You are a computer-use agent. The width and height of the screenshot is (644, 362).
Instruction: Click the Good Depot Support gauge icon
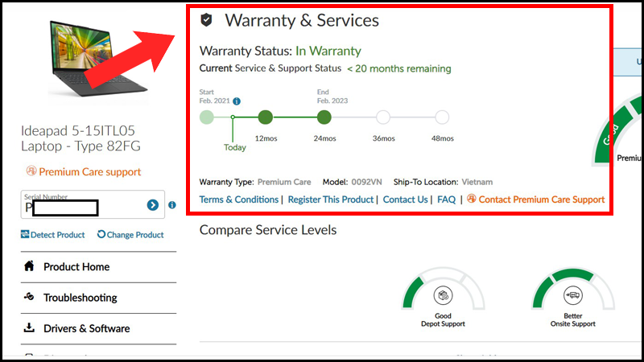pyautogui.click(x=441, y=294)
